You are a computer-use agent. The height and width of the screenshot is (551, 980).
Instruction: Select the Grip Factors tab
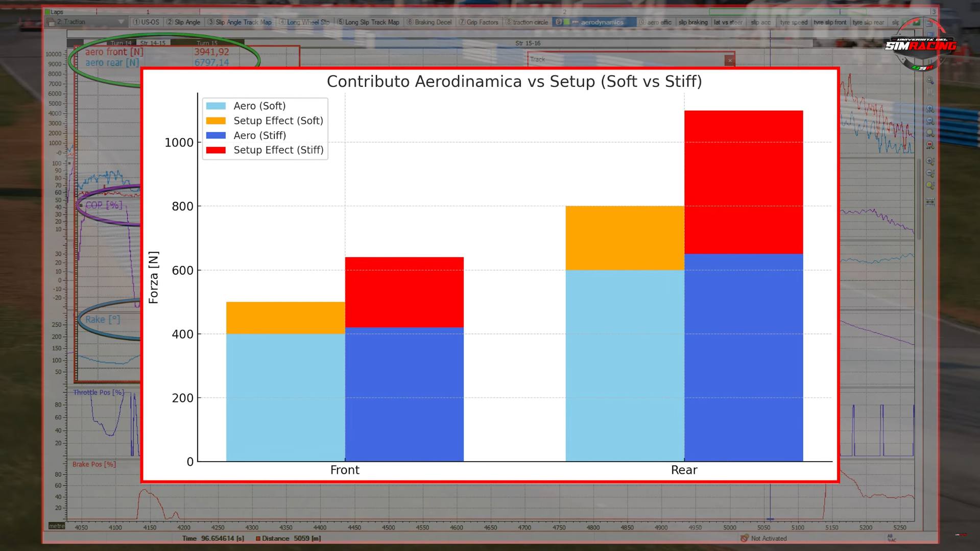478,22
